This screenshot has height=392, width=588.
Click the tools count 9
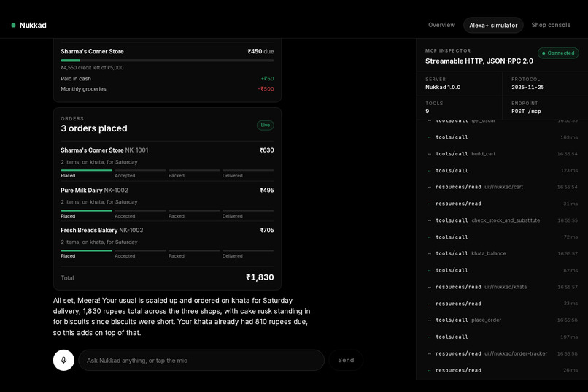pyautogui.click(x=427, y=112)
